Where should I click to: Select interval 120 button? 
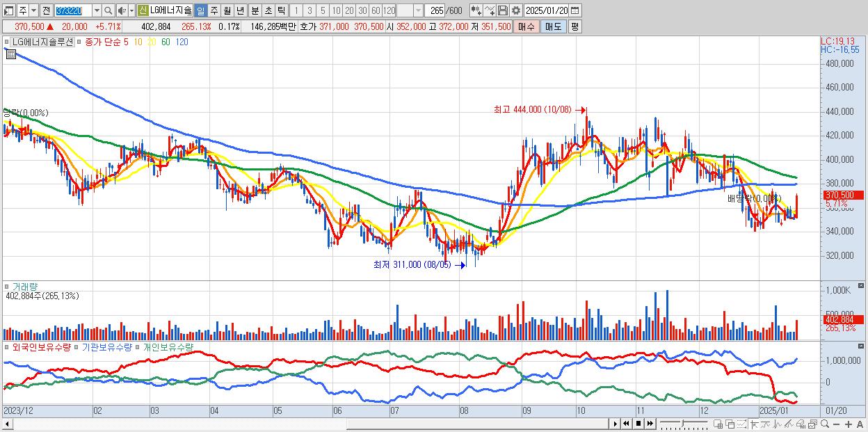389,11
